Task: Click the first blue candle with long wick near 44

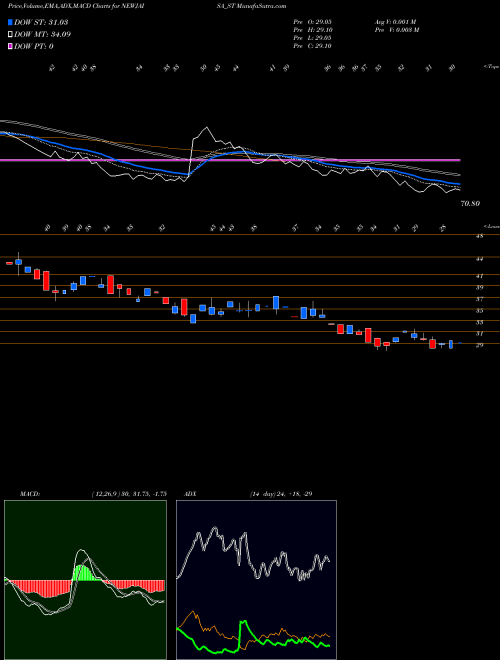Action: (18, 262)
